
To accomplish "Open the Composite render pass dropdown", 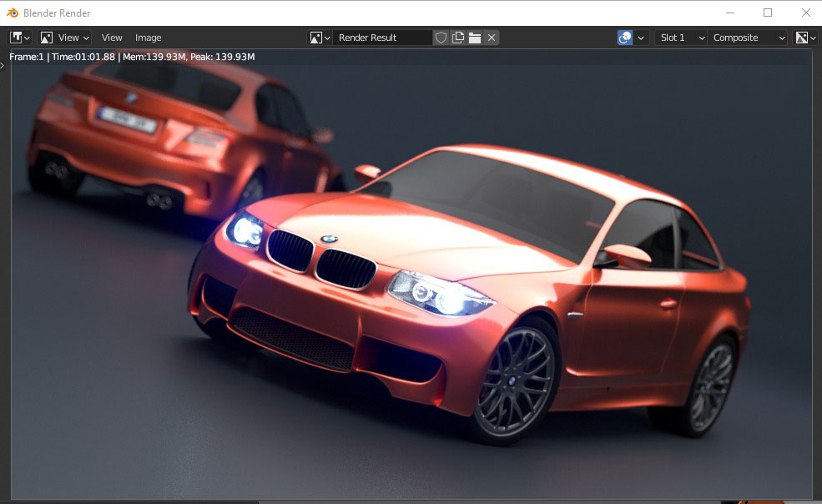I will [x=747, y=38].
